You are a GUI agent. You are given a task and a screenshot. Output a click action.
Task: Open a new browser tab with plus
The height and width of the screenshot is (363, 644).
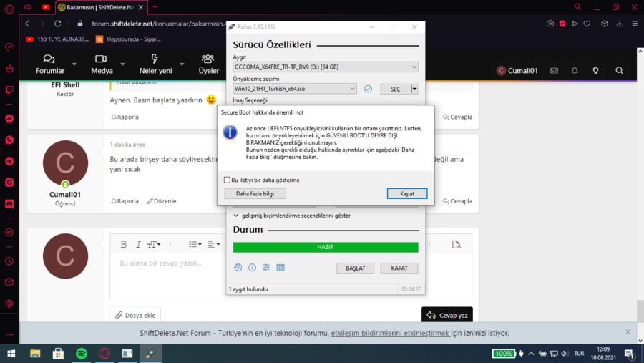155,7
